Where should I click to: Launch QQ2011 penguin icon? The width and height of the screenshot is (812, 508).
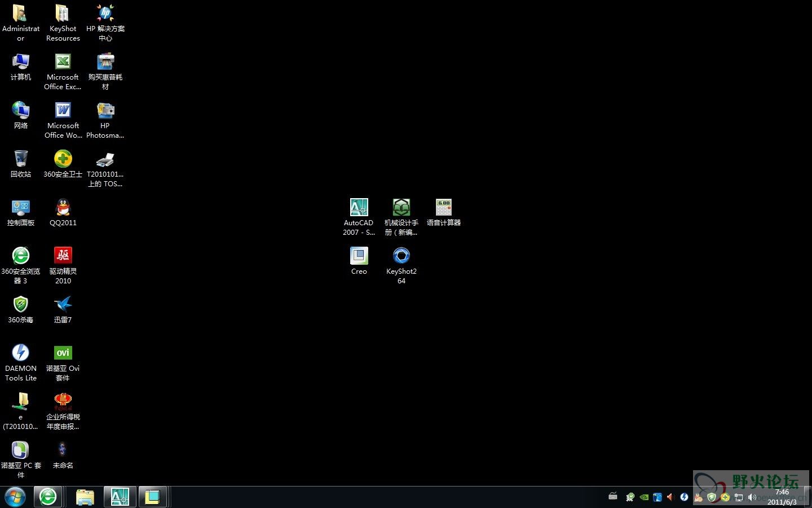pos(63,208)
